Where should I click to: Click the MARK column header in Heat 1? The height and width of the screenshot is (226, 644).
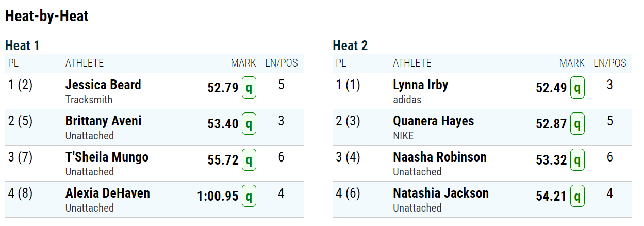tap(243, 63)
